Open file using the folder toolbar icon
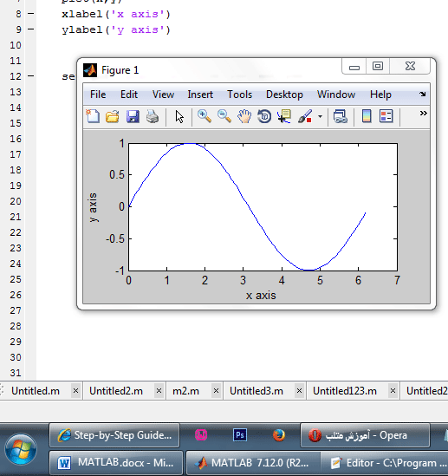 [113, 116]
